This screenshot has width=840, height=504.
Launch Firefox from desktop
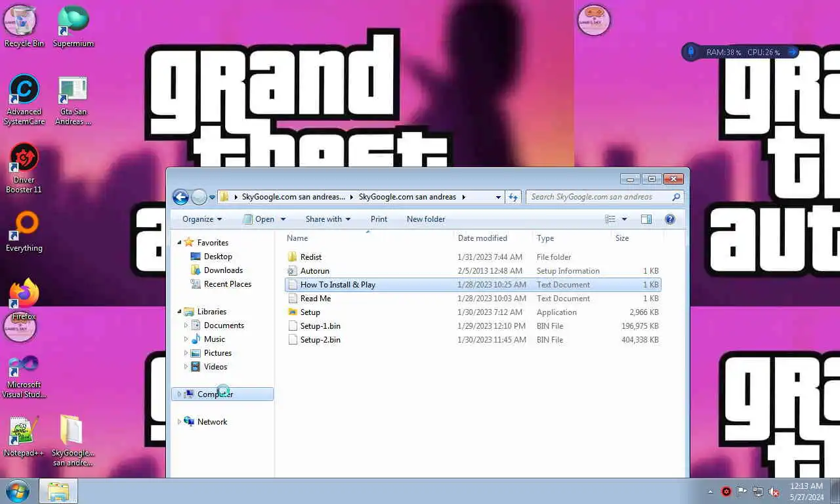pyautogui.click(x=24, y=299)
